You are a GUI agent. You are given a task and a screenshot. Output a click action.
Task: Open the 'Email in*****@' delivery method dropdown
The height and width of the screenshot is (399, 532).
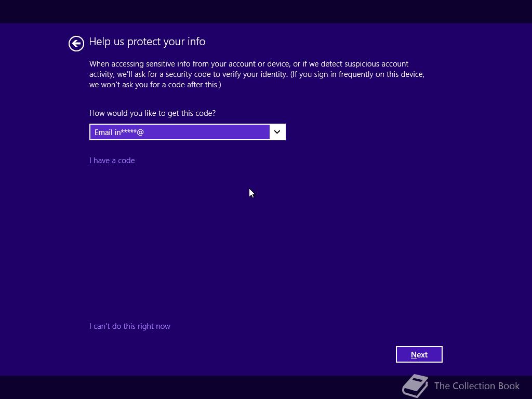pyautogui.click(x=187, y=132)
